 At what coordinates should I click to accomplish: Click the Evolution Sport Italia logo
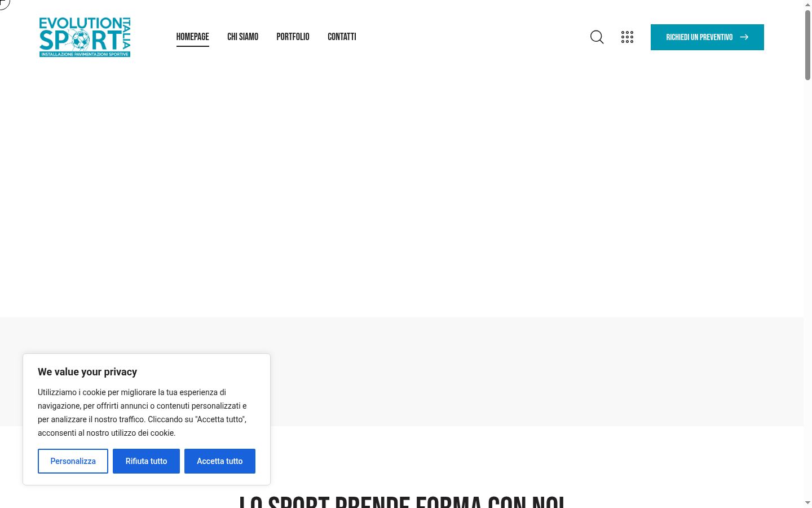tap(85, 37)
